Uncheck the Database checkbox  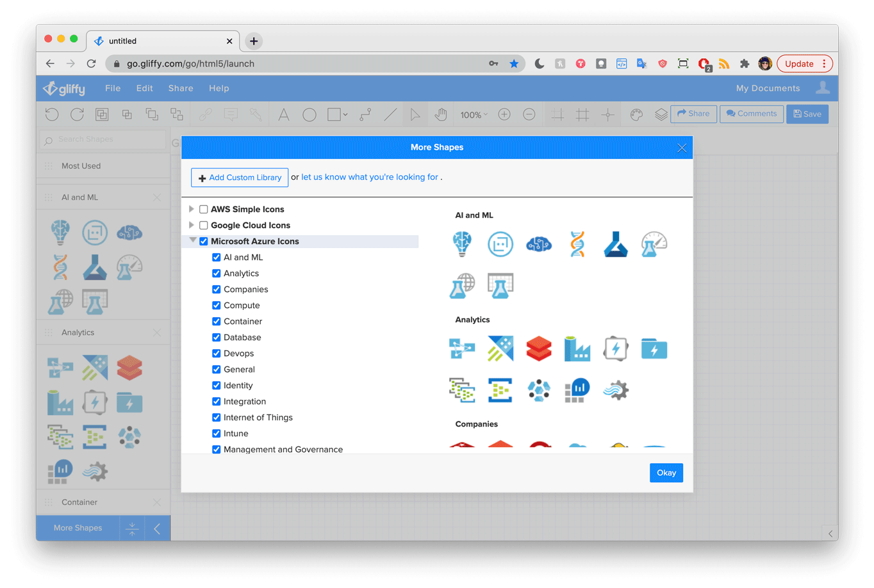click(x=217, y=338)
